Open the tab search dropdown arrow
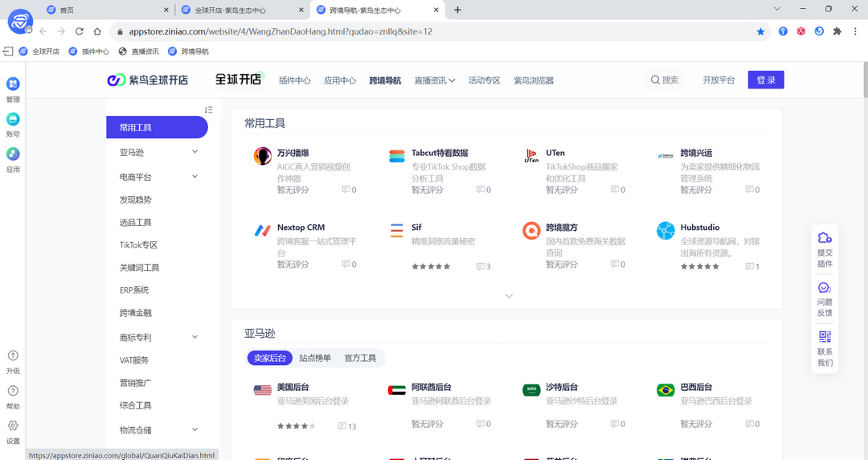868x460 pixels. (x=776, y=9)
